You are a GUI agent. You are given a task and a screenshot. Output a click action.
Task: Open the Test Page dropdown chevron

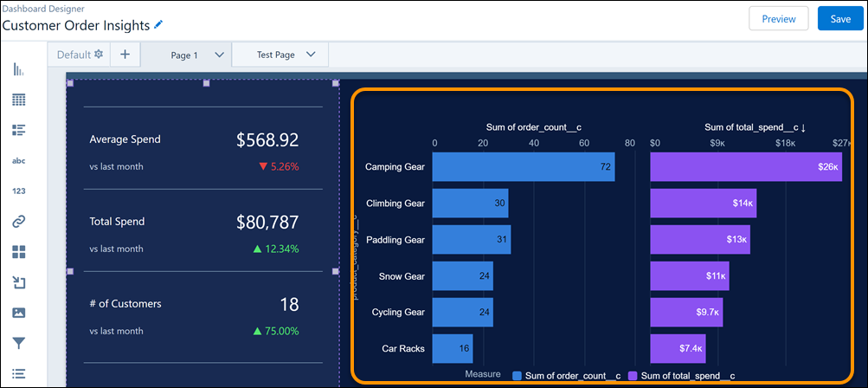(311, 55)
